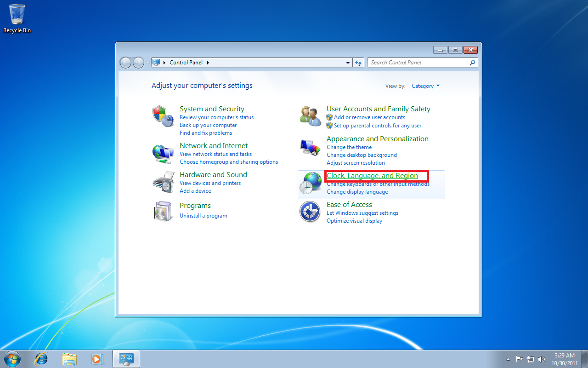Click the taskbar clock showing 3:29 AM
The height and width of the screenshot is (368, 588).
(x=564, y=359)
